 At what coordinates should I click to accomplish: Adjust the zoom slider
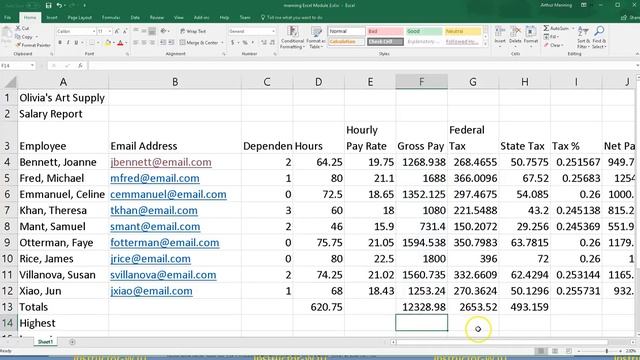tap(607, 351)
